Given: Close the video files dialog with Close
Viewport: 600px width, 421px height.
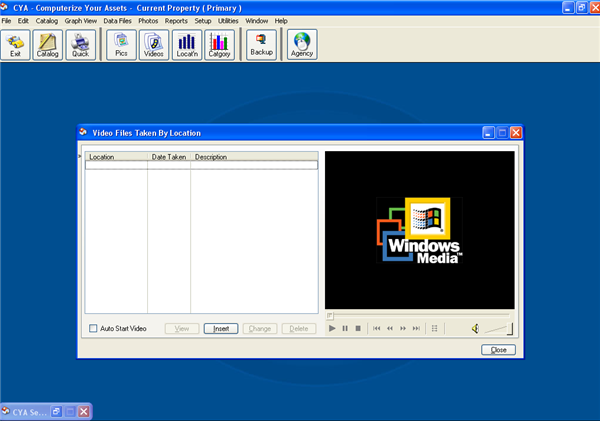Looking at the screenshot, I should [498, 350].
